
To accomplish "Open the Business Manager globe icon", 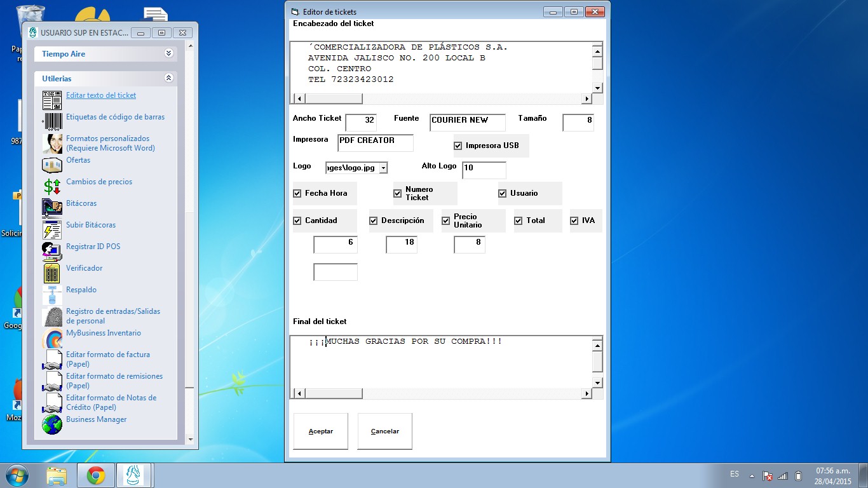I will [x=52, y=424].
